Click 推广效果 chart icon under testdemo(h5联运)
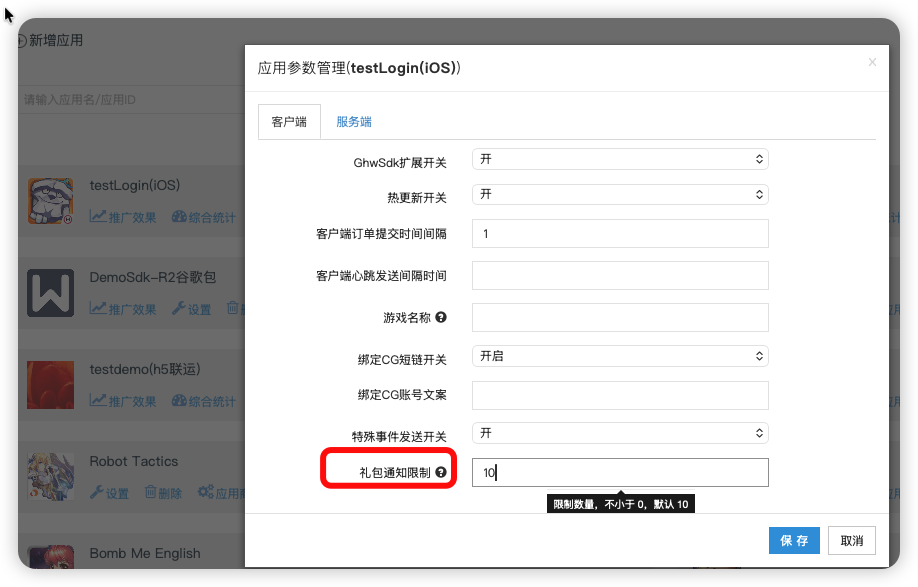918x587 pixels. click(x=98, y=400)
